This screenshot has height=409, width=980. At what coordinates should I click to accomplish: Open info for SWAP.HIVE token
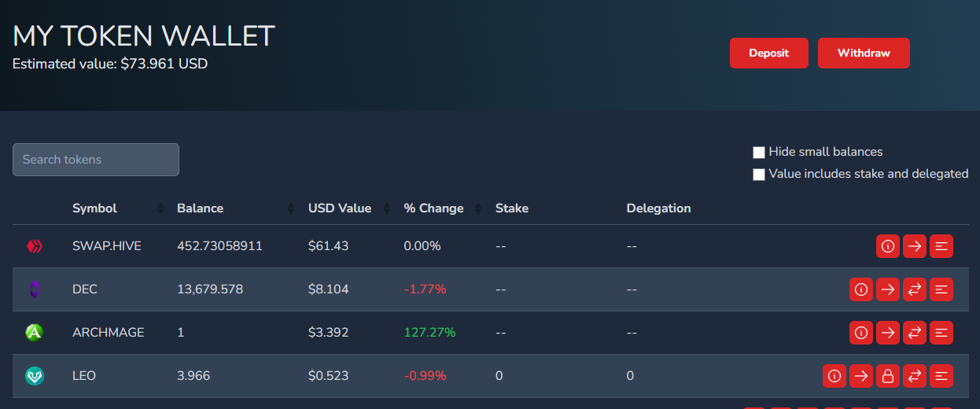point(888,246)
